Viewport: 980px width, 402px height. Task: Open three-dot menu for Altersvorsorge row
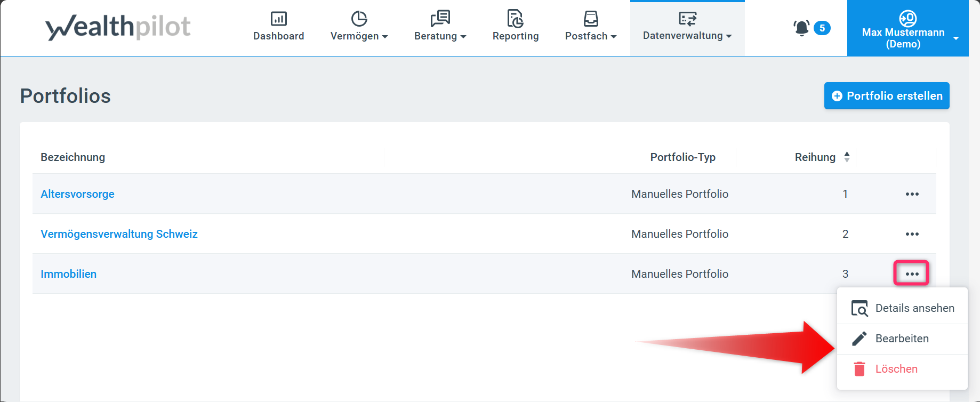click(912, 194)
